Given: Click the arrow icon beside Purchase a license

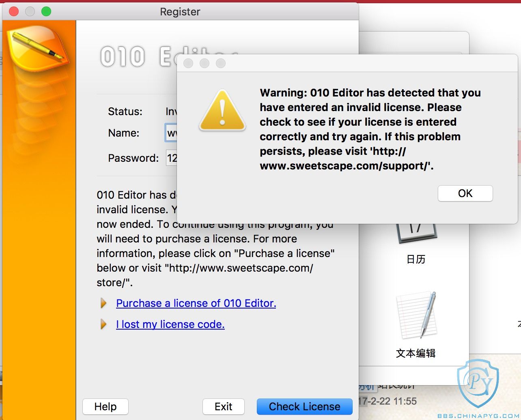Looking at the screenshot, I should (x=103, y=303).
